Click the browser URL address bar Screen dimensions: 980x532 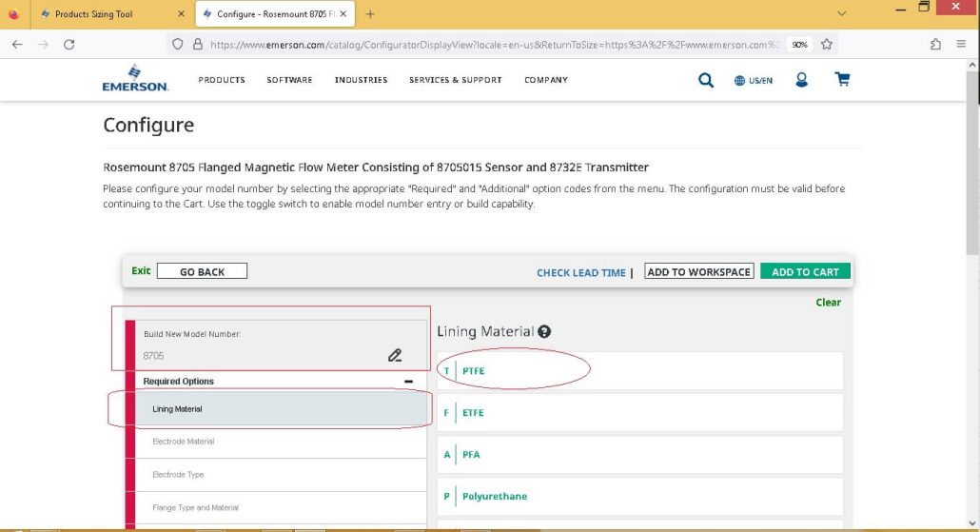494,45
